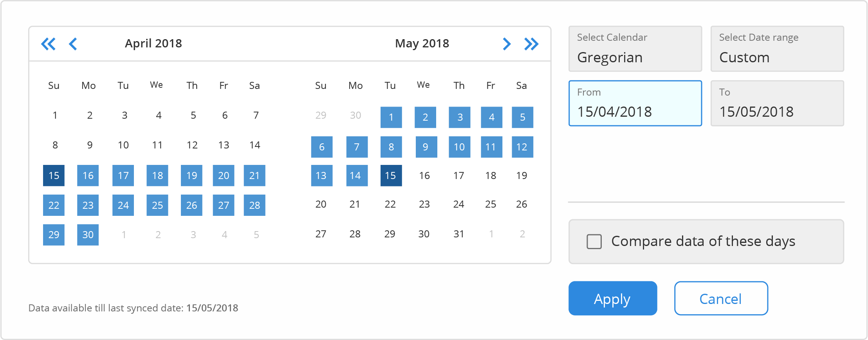Viewport: 868px width, 340px height.
Task: Click the Cancel button
Action: (x=721, y=298)
